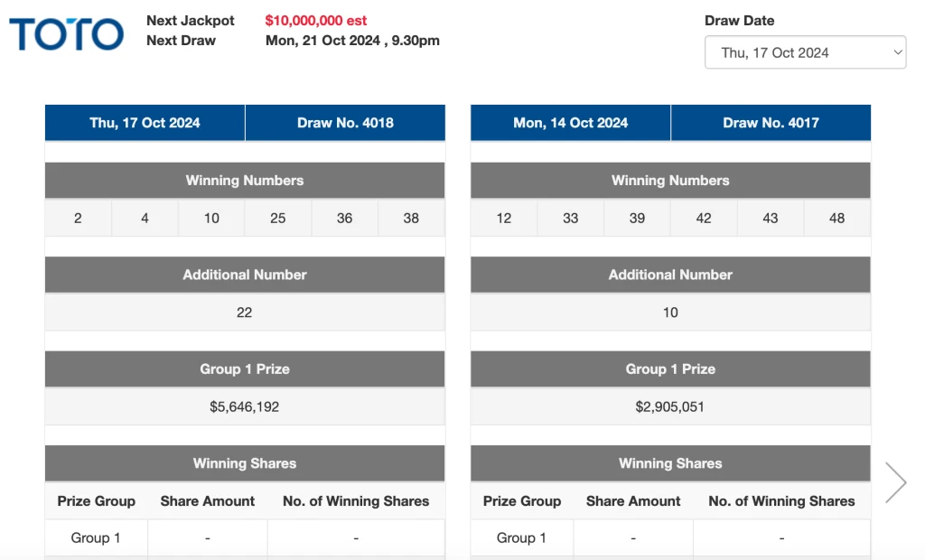925x560 pixels.
Task: Go to next results with right arrow
Action: coord(895,482)
